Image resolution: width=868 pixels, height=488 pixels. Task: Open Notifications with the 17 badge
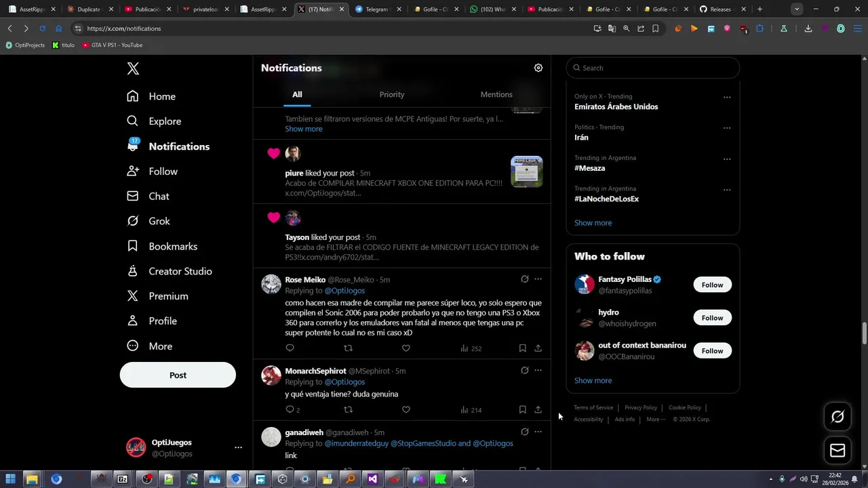click(168, 146)
